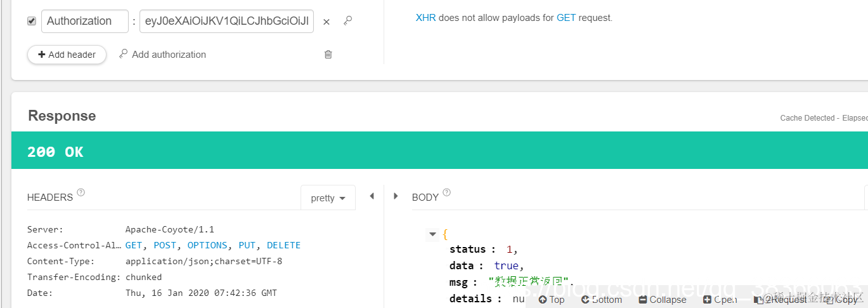
Task: Click the Access-Control-Al… header label
Action: coord(74,245)
